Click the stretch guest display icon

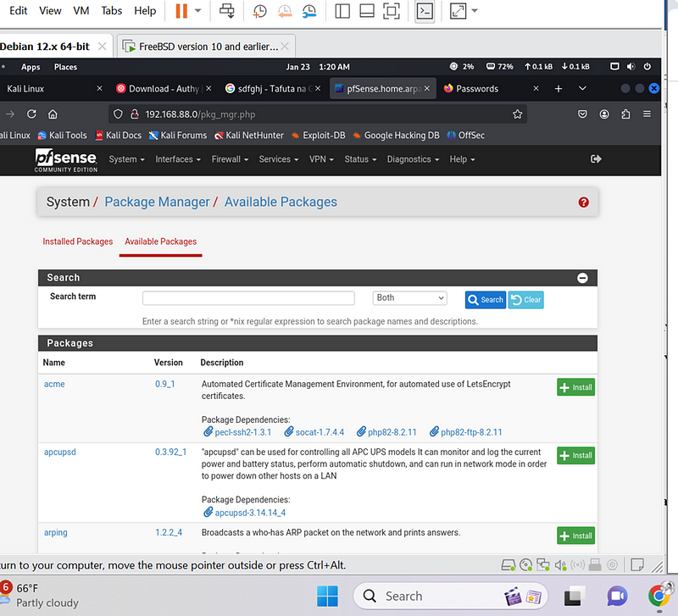coord(458,11)
